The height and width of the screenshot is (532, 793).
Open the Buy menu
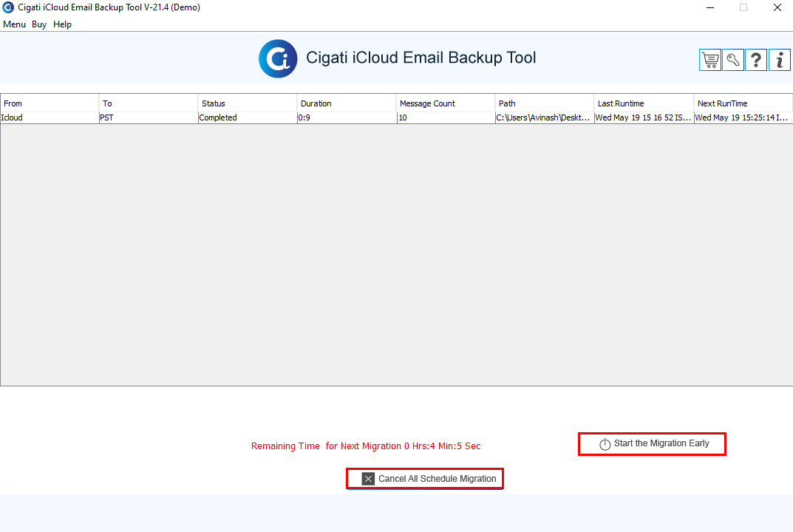pos(39,24)
